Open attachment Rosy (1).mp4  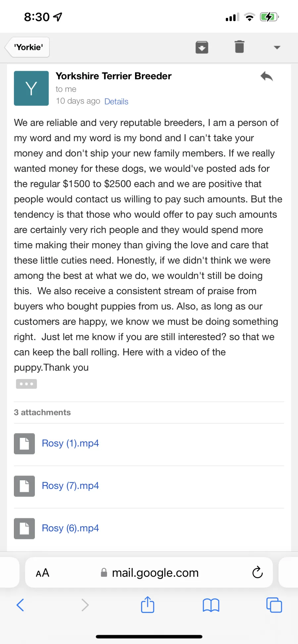[70, 443]
